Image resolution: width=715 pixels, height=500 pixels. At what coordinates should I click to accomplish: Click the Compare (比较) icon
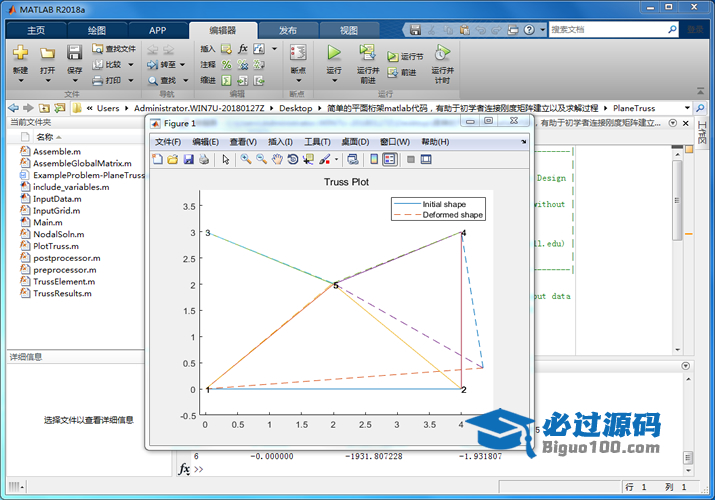point(98,65)
